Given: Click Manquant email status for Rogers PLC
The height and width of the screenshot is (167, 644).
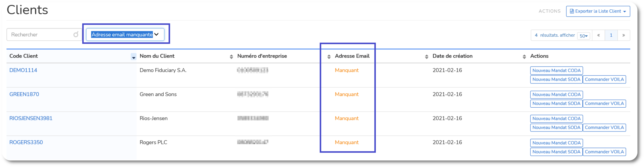Looking at the screenshot, I should [x=347, y=142].
